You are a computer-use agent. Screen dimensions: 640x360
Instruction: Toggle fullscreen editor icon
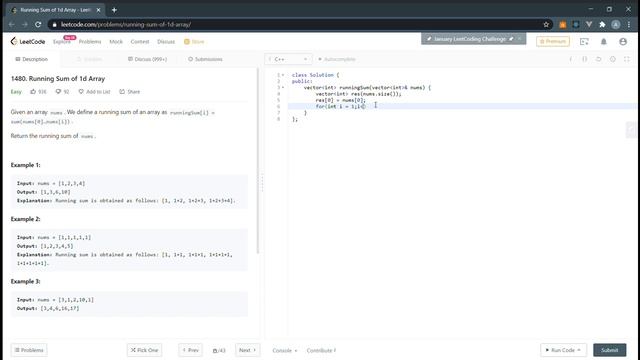pos(627,59)
